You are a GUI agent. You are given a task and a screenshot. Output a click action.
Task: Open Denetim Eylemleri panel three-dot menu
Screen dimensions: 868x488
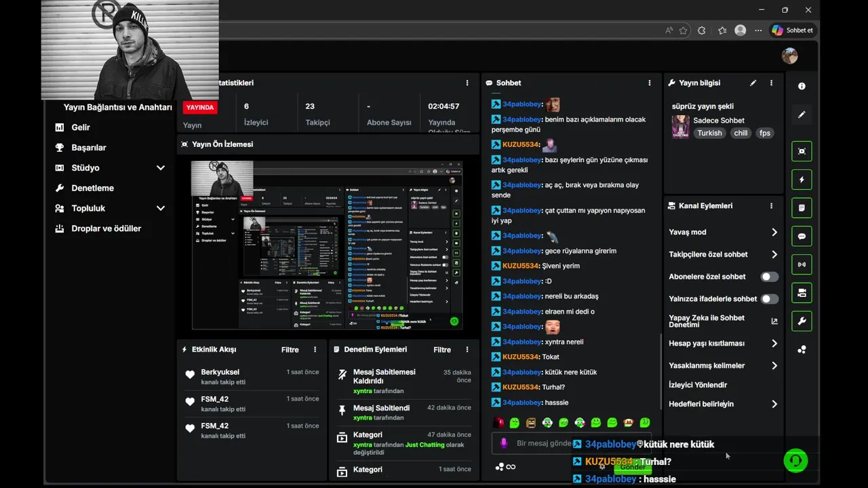[467, 350]
